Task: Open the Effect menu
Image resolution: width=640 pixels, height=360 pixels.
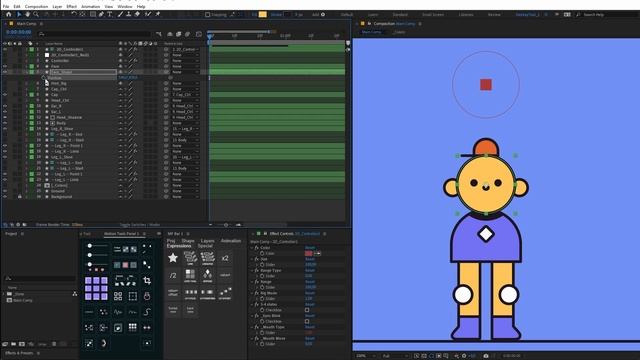Action: point(71,7)
